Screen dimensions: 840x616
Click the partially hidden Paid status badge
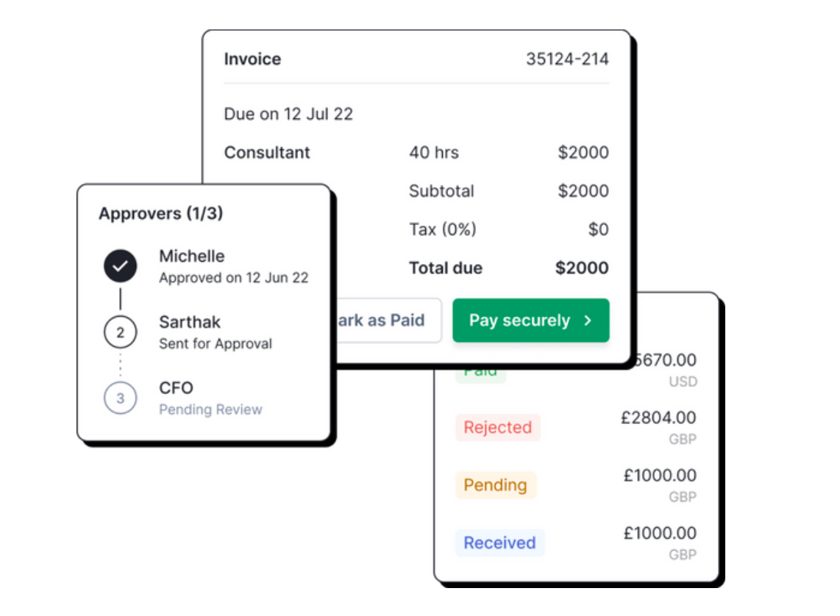coord(481,373)
